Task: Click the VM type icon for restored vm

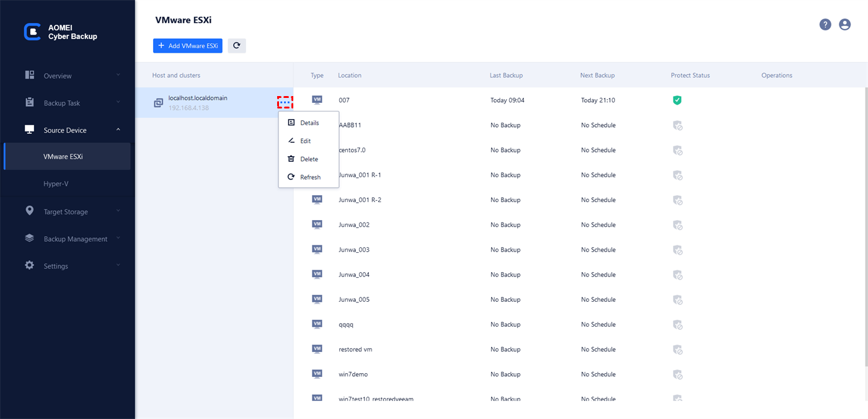Action: coord(317,349)
